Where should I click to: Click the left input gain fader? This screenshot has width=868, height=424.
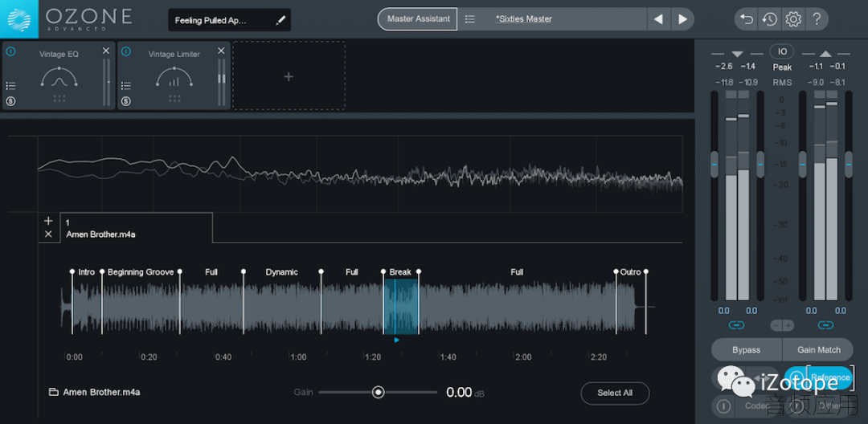pos(714,164)
